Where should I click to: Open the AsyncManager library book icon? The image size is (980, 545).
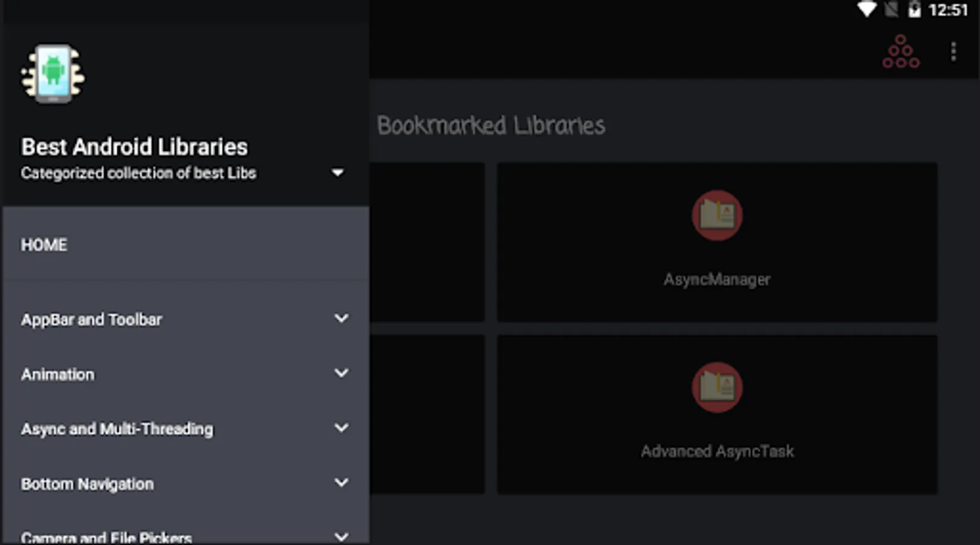pyautogui.click(x=717, y=216)
